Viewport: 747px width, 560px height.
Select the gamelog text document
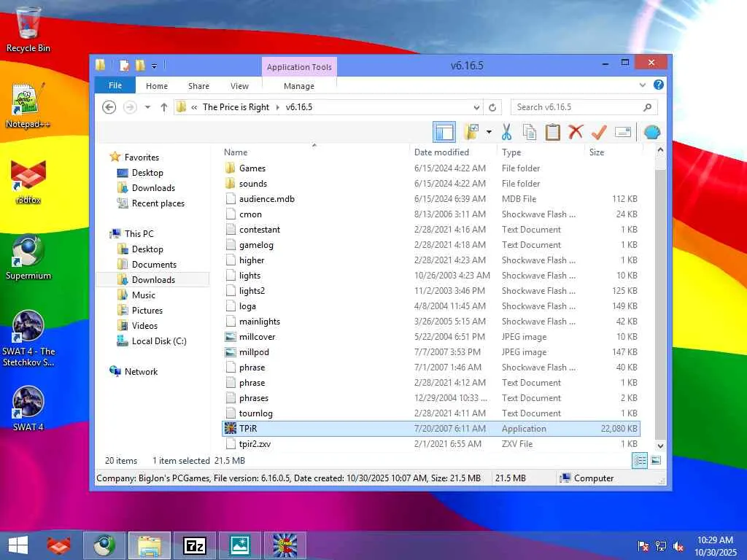431,245
